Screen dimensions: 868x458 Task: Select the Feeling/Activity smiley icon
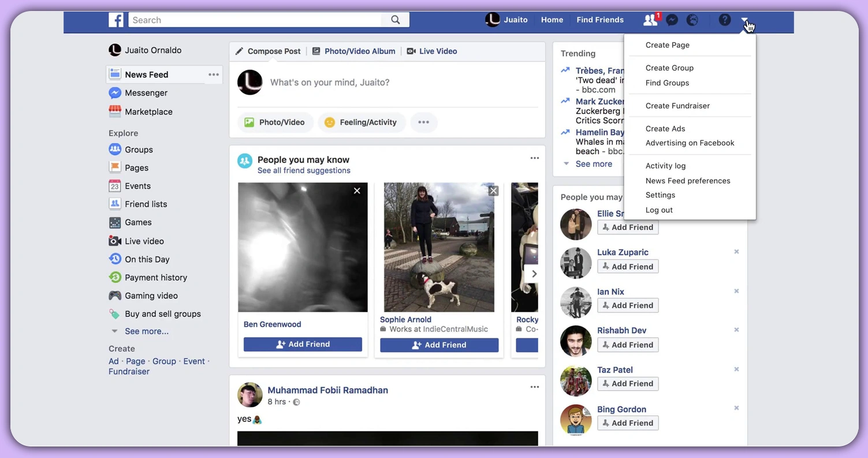point(329,122)
